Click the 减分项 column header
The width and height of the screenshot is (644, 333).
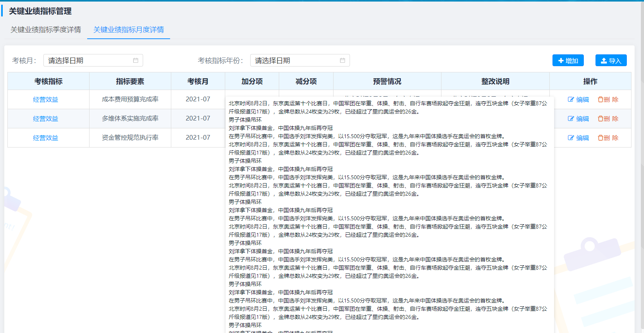(306, 81)
